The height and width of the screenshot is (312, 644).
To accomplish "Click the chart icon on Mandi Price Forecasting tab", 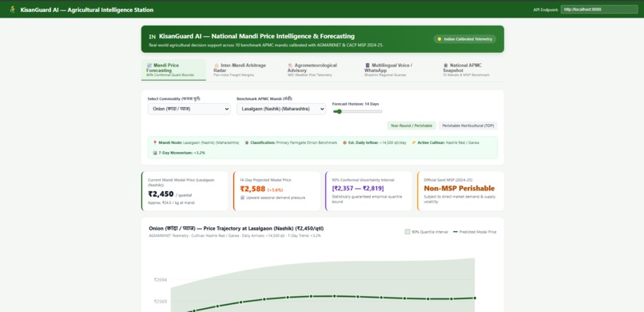I will coord(149,66).
